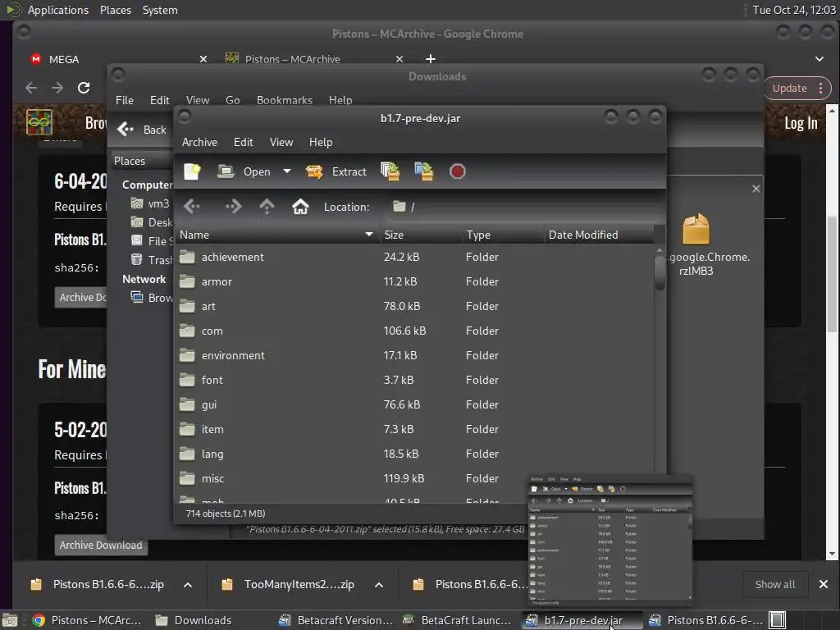Click Show all downloads button

point(774,584)
